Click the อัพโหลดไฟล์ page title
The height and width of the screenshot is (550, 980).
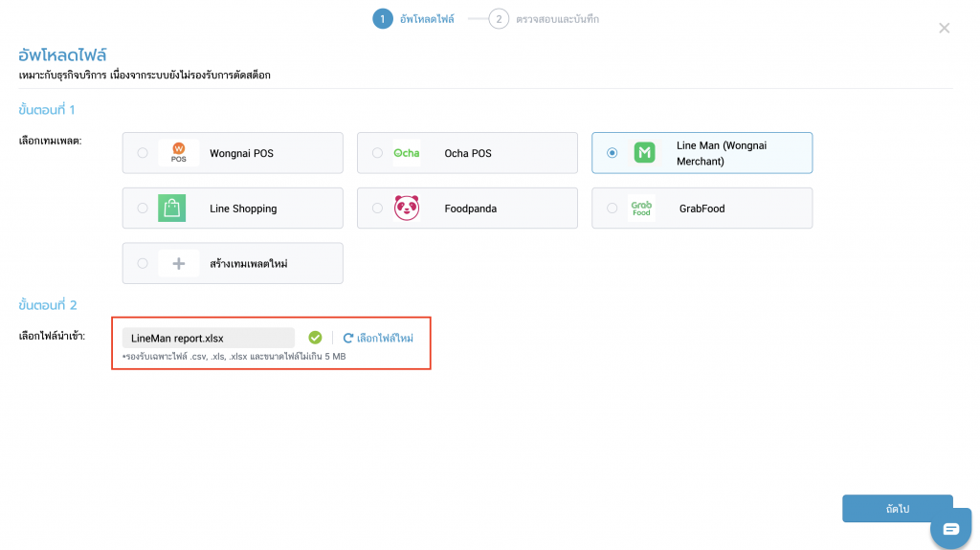tap(62, 55)
